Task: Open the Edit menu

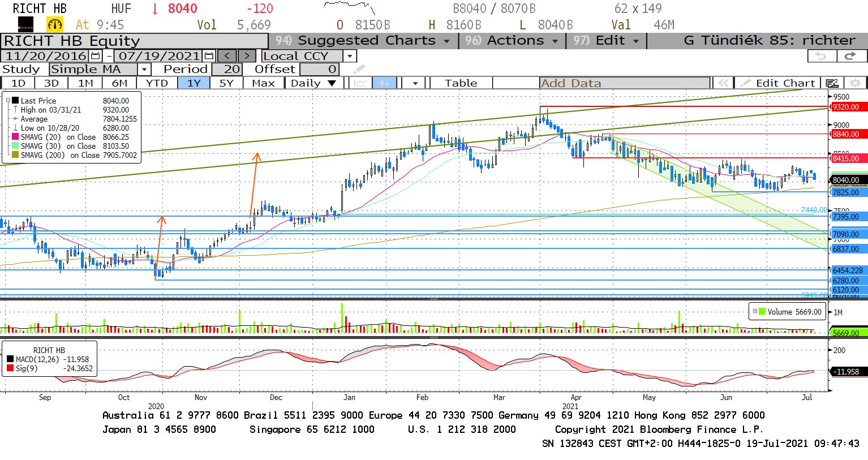Action: point(606,41)
